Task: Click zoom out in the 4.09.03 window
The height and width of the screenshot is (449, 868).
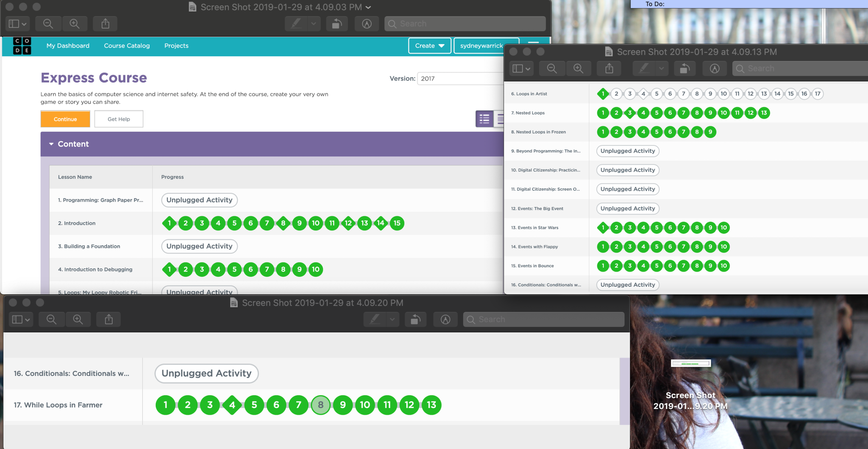Action: pos(48,24)
